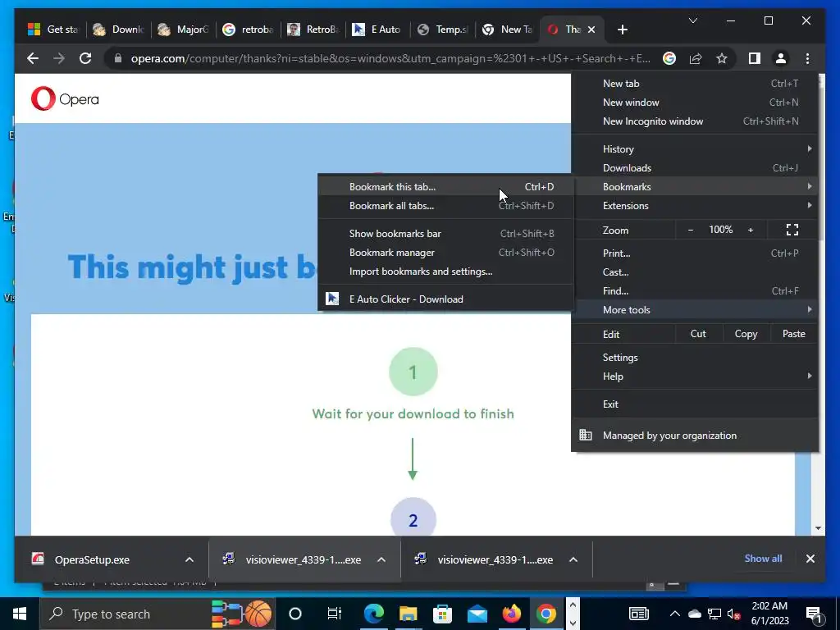The image size is (840, 630).
Task: Open the side panel icon
Action: tap(755, 58)
